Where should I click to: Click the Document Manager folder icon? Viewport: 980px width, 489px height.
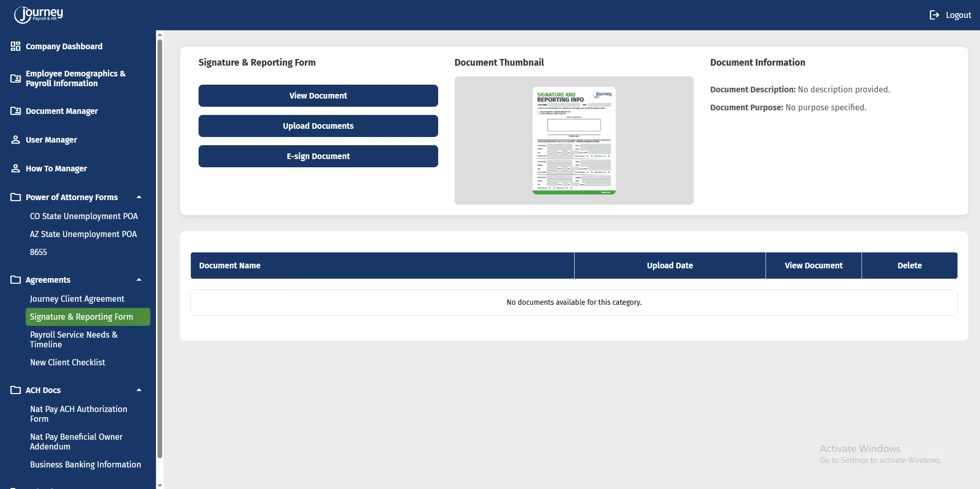15,111
